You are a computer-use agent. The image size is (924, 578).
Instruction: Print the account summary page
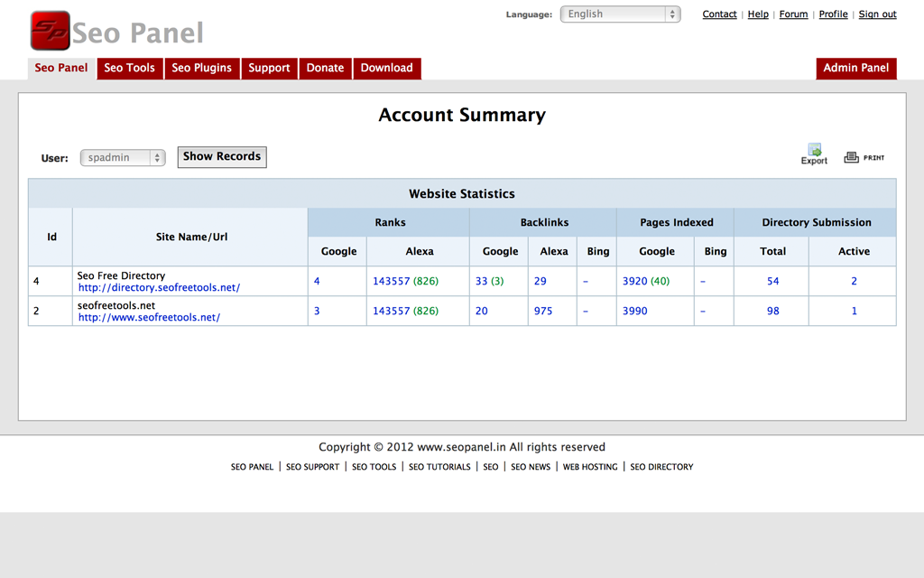click(x=864, y=157)
